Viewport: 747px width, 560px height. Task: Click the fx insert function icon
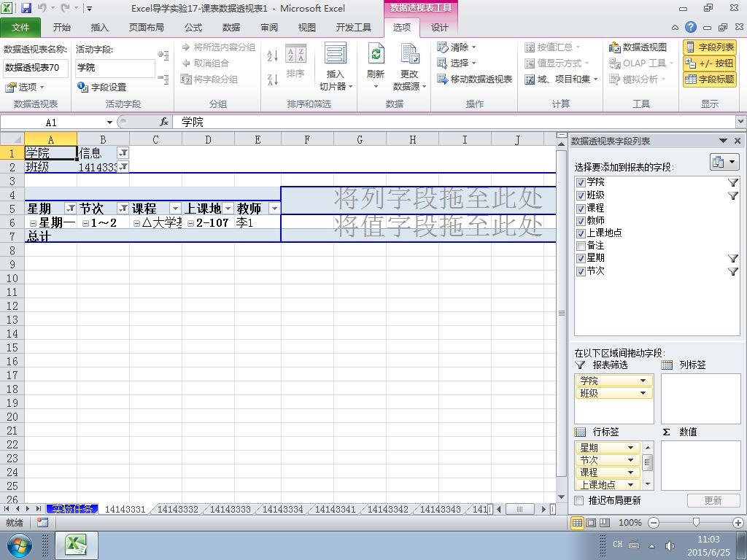point(164,122)
